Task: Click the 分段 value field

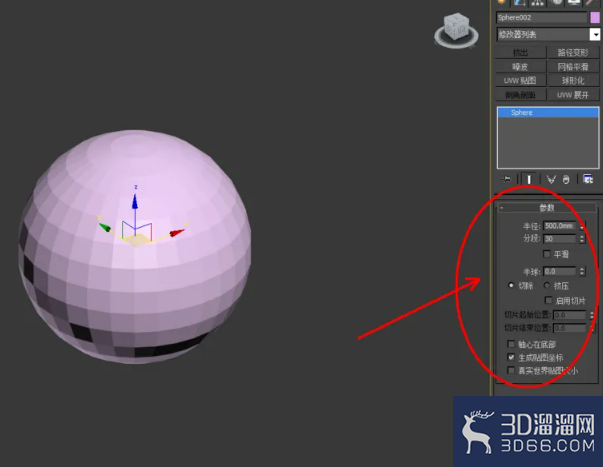Action: click(x=560, y=239)
